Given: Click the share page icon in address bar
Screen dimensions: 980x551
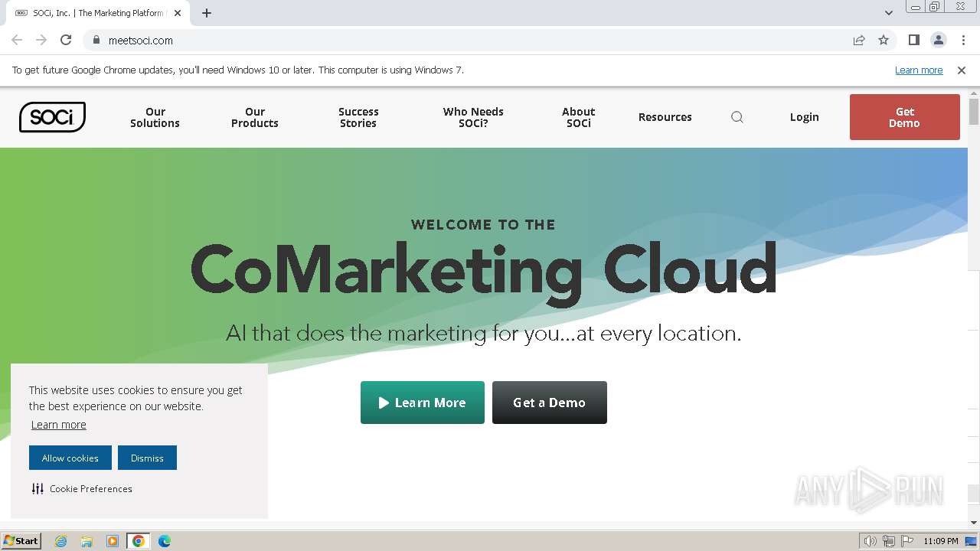Looking at the screenshot, I should click(x=859, y=40).
